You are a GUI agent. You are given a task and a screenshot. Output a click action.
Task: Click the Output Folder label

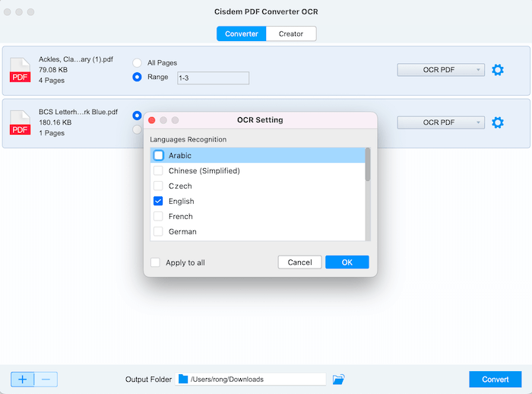[149, 380]
